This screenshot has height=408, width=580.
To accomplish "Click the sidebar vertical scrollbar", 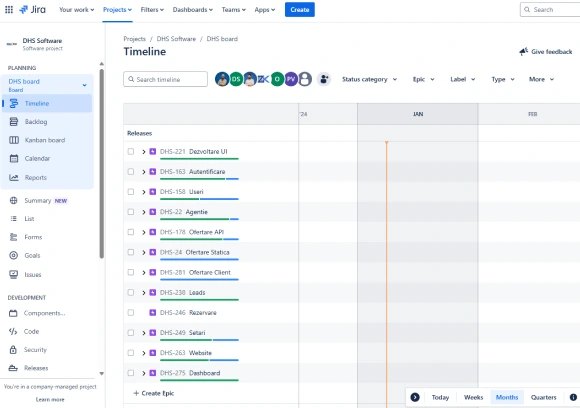I will click(102, 163).
